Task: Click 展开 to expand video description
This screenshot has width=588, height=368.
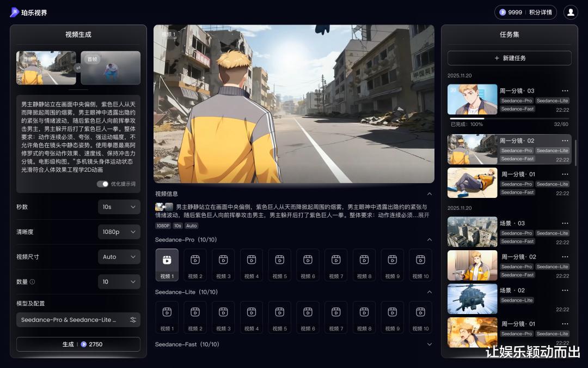Action: coord(424,215)
